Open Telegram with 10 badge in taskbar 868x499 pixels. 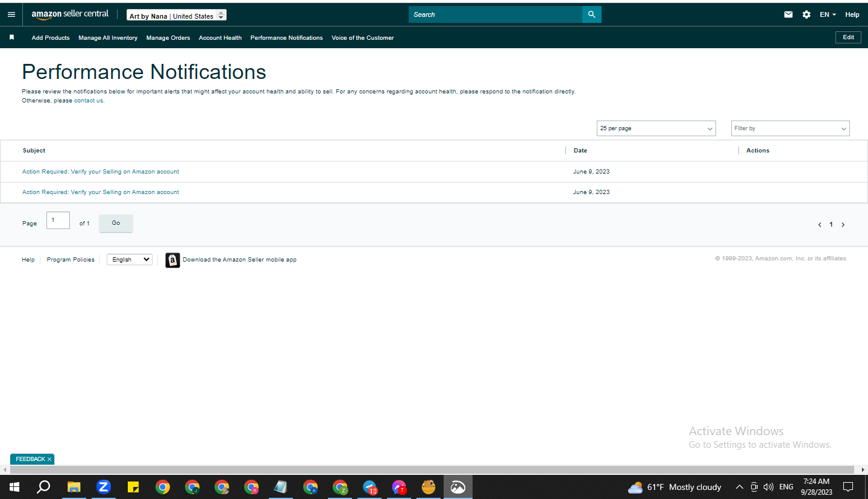(x=370, y=487)
